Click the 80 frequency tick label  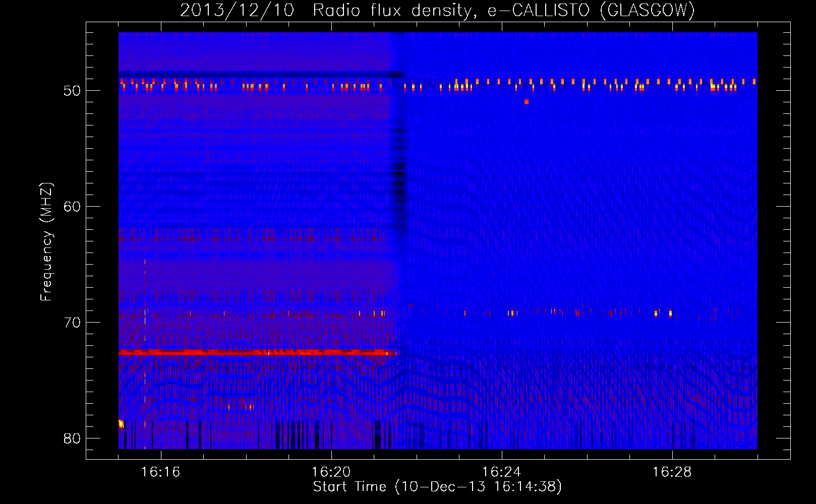click(x=72, y=438)
